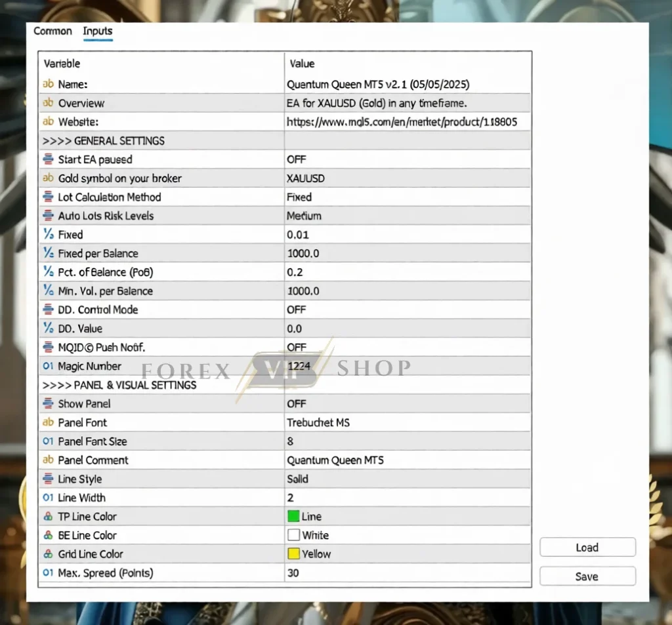Click the fraction icon beside the Fixed row
The width and height of the screenshot is (672, 625).
tap(48, 234)
